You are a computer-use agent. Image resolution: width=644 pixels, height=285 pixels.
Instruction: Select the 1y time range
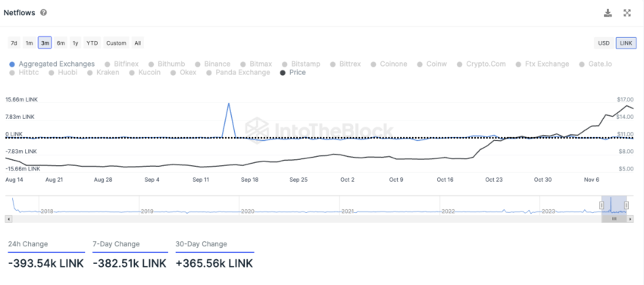tap(75, 42)
